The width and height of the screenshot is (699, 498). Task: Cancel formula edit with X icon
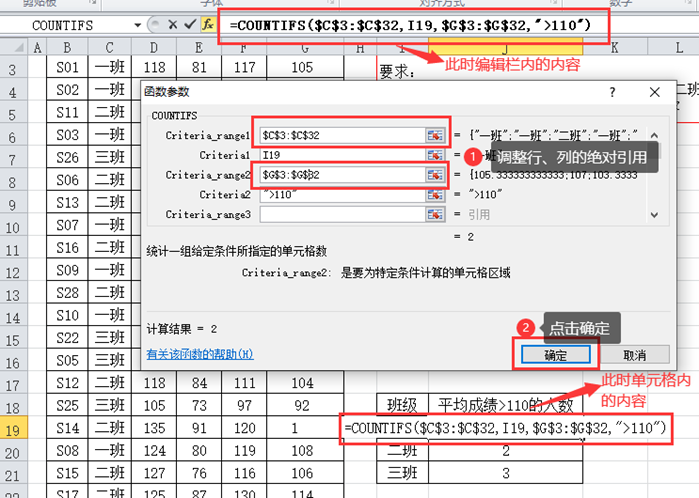click(x=173, y=25)
